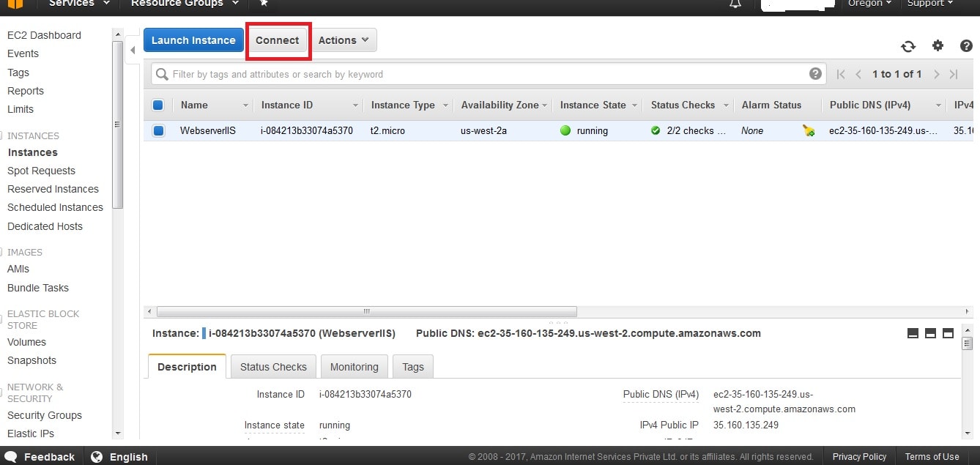Open the Services menu
The height and width of the screenshot is (465, 980).
79,4
